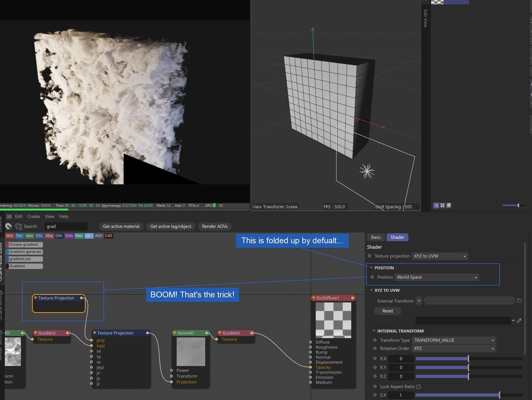Open the Texture projection dropdown
Viewport: 532px width, 400px height.
click(440, 256)
